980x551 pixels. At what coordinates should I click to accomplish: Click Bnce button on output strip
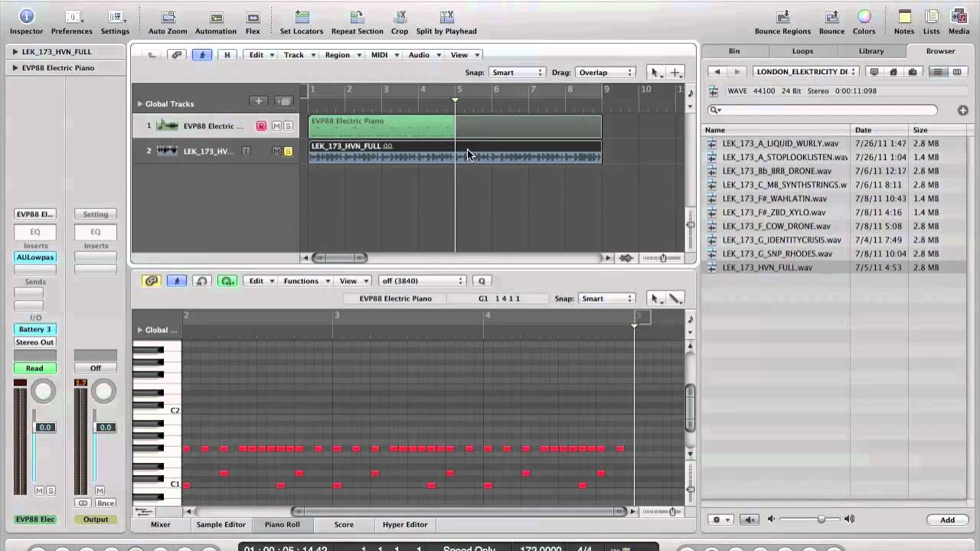(105, 503)
